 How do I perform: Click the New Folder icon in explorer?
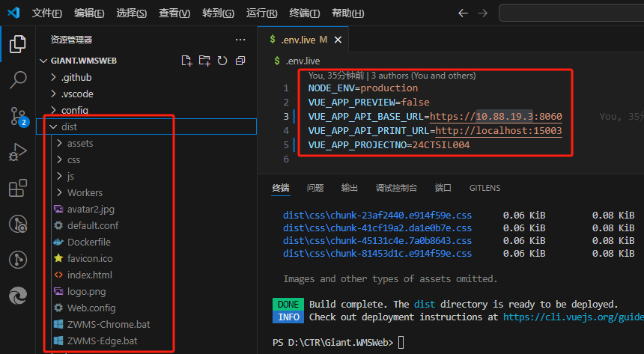[x=204, y=61]
